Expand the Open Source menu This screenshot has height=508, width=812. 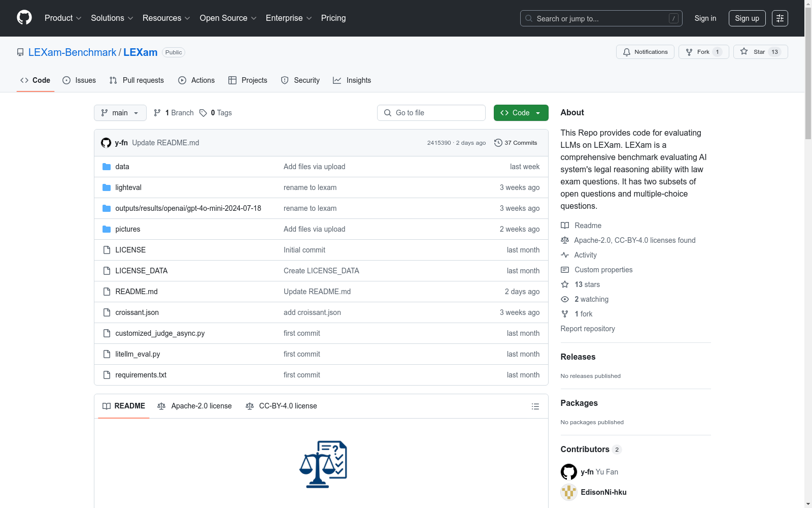click(x=228, y=18)
